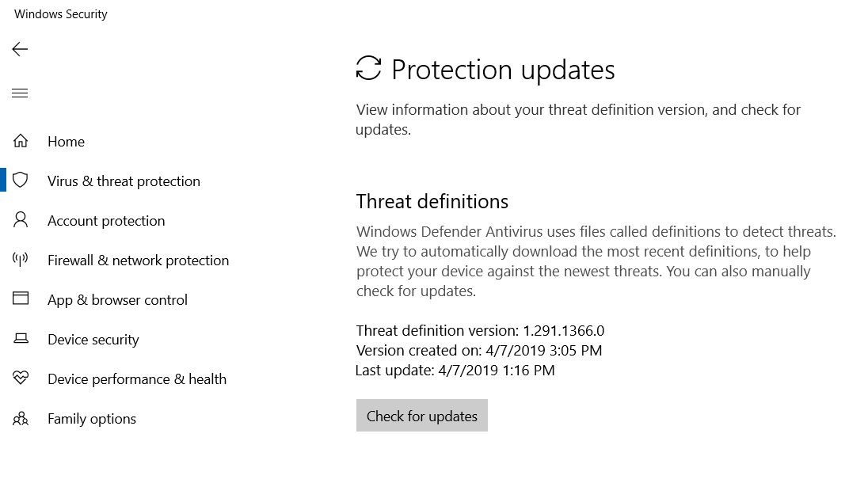
Task: Click the Account protection person icon
Action: (x=21, y=220)
